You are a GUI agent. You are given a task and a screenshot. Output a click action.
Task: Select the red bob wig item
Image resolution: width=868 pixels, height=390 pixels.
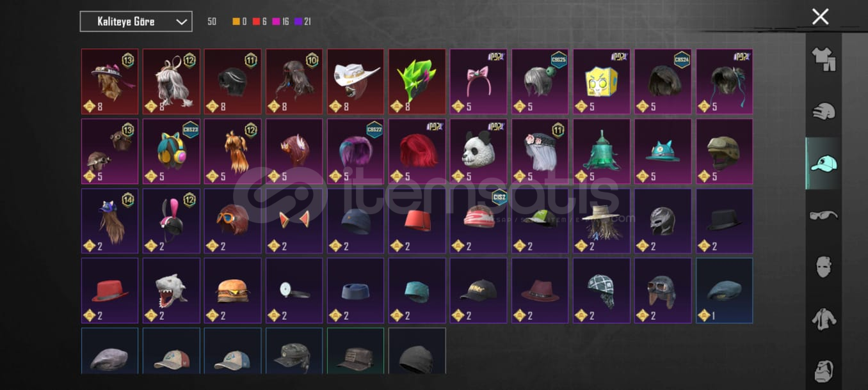click(417, 152)
